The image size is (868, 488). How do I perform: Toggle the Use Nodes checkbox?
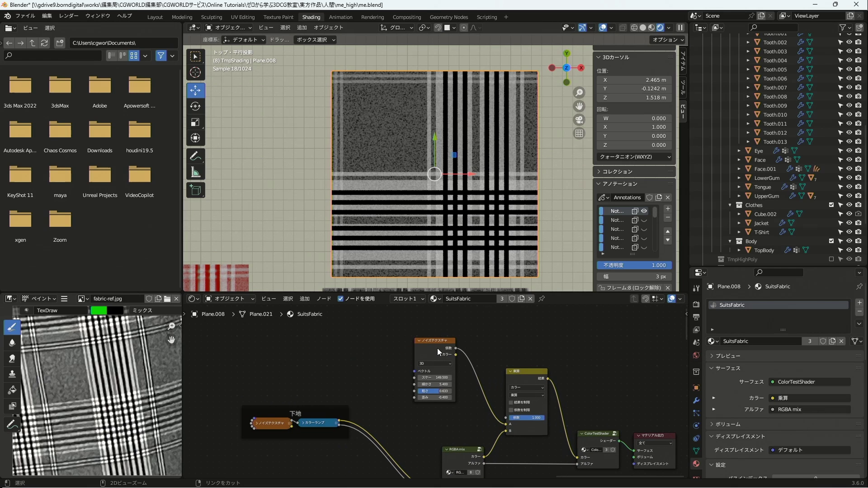pos(340,299)
